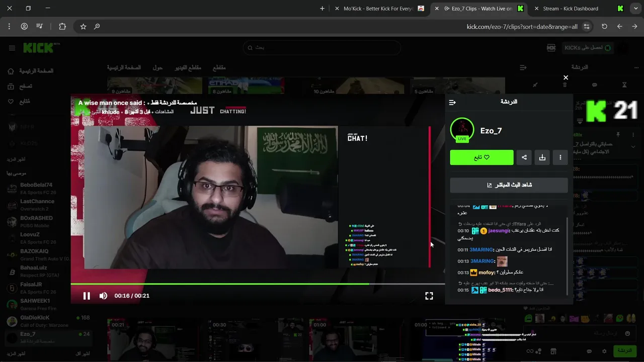644x362 pixels.
Task: Click the hourglass icon above background chat
Action: click(624, 85)
